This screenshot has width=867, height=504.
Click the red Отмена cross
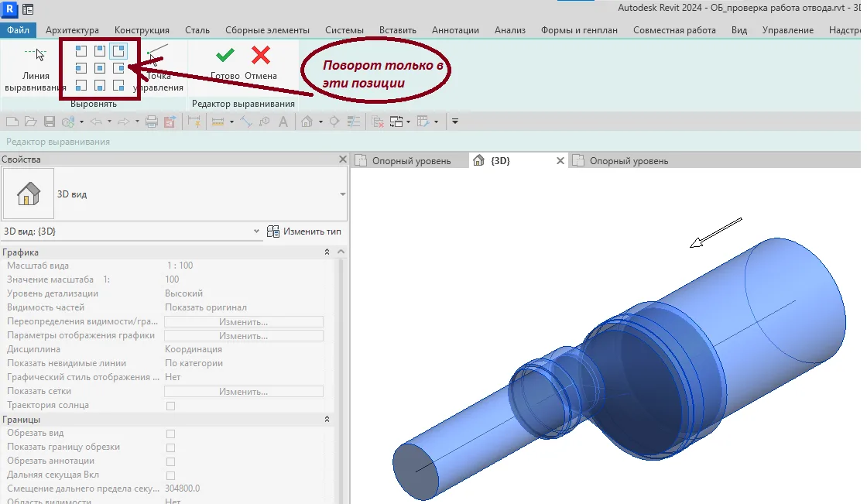(261, 56)
